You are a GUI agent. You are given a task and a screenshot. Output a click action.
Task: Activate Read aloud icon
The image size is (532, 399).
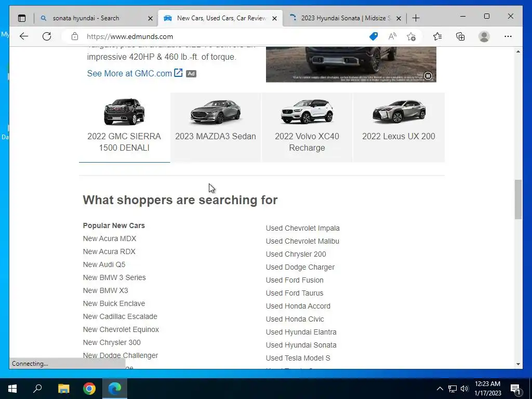pos(392,36)
